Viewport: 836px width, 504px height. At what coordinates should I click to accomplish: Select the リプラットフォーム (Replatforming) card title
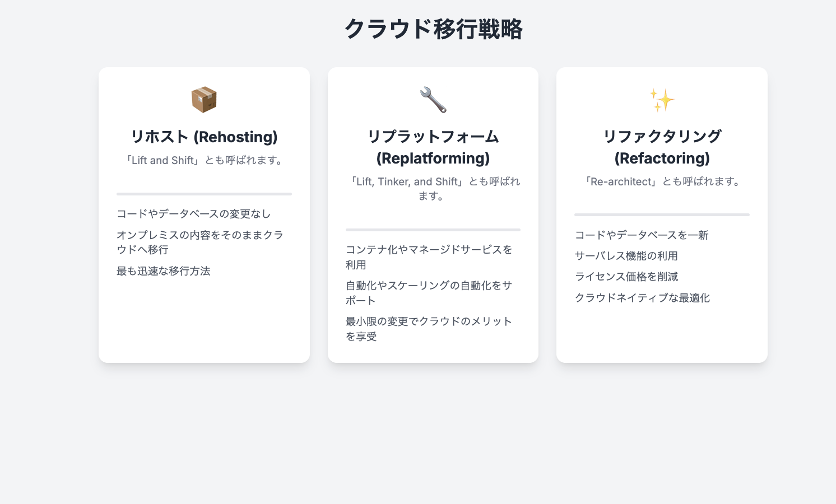click(x=433, y=147)
